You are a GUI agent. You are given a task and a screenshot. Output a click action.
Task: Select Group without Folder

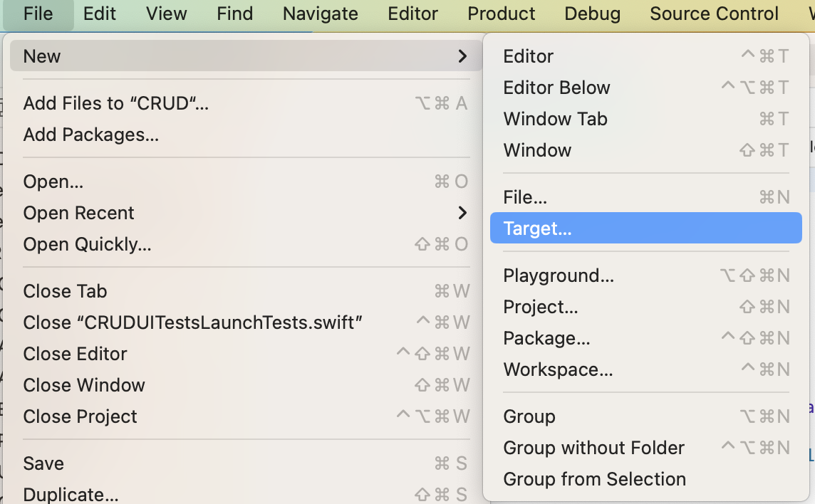click(645, 447)
